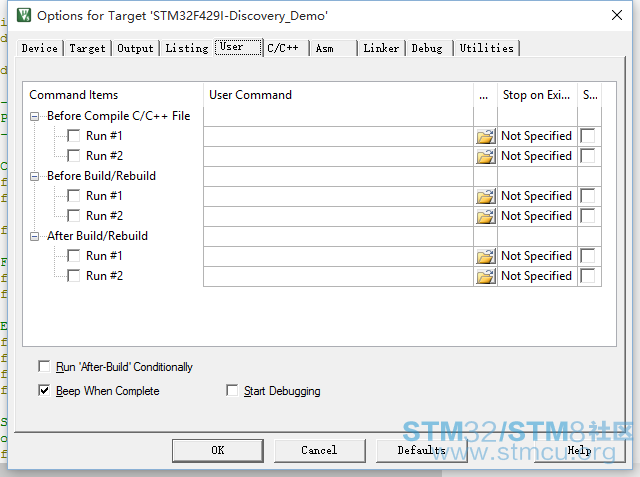This screenshot has width=640, height=477.
Task: Browse for After Build/Rebuild Run #2 command
Action: point(485,276)
